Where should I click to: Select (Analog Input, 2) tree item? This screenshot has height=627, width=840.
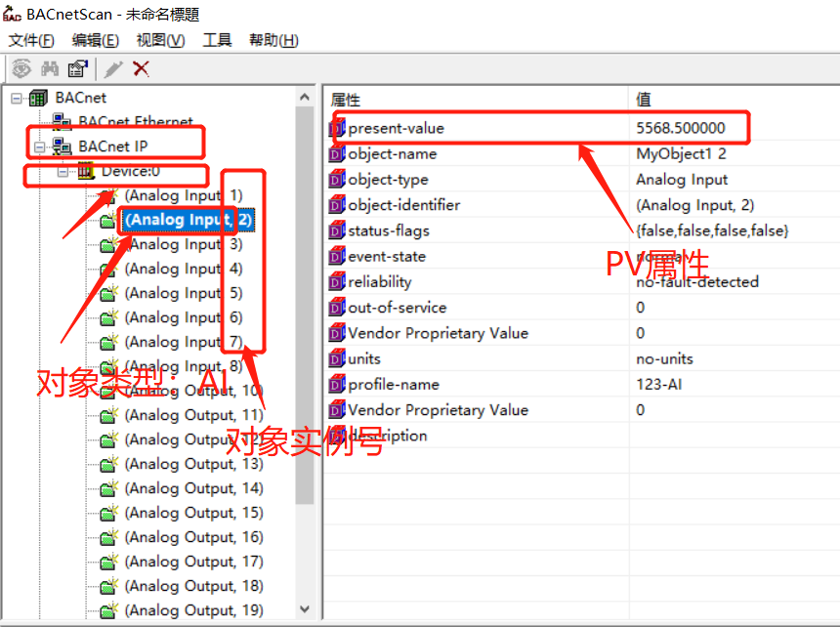coord(188,220)
